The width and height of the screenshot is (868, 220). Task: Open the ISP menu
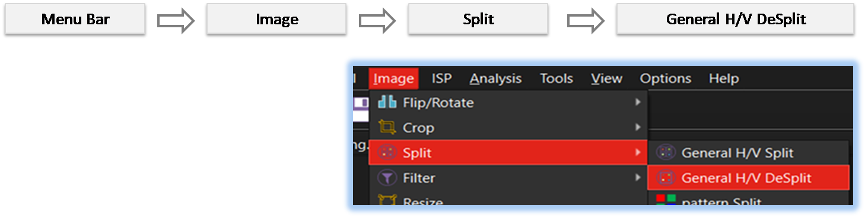click(441, 78)
